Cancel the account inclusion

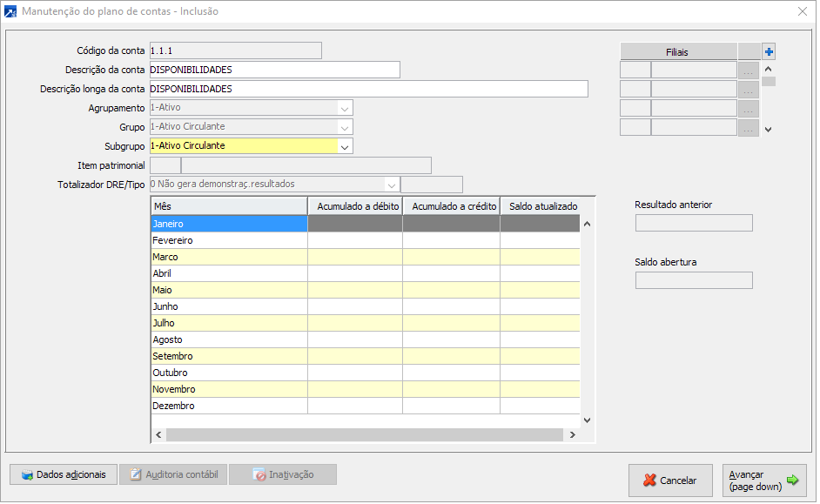pos(670,480)
